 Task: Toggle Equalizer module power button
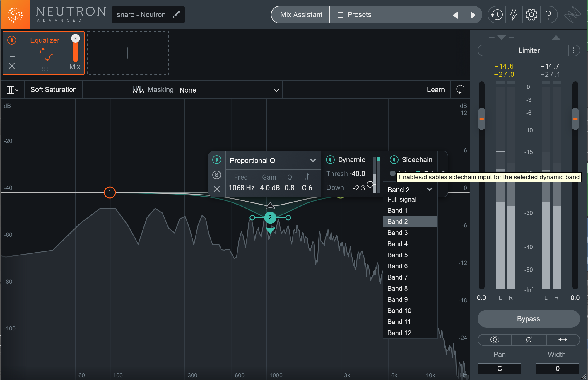(12, 40)
